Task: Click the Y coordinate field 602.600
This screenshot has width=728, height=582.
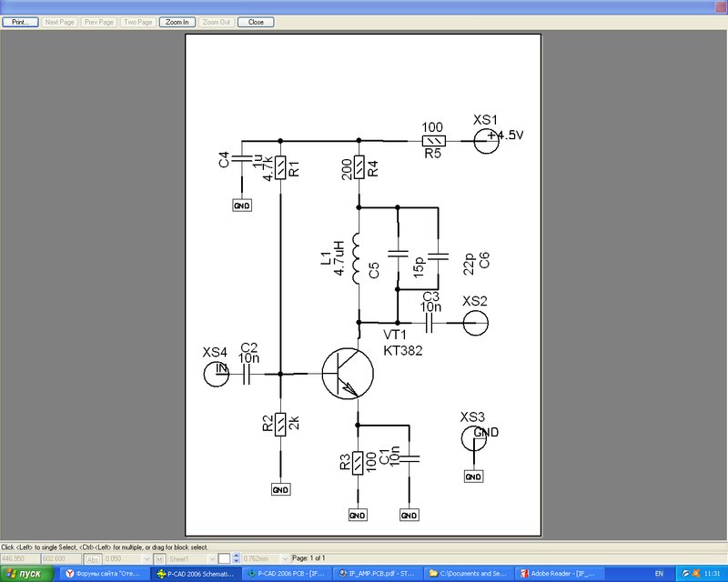Action: [x=61, y=558]
